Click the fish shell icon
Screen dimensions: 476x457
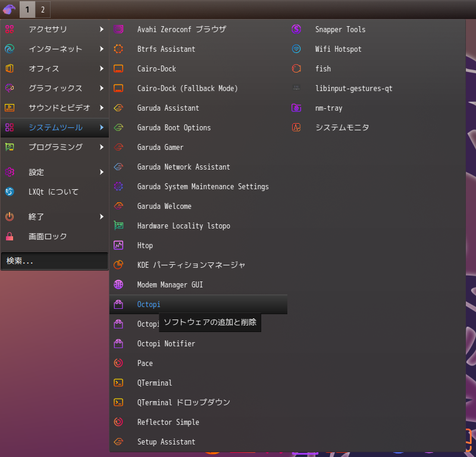(296, 68)
